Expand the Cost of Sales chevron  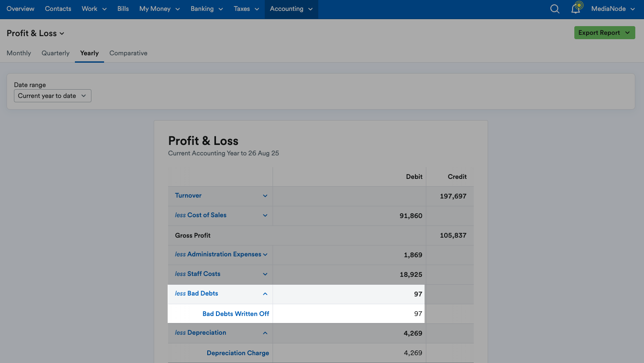pyautogui.click(x=265, y=215)
